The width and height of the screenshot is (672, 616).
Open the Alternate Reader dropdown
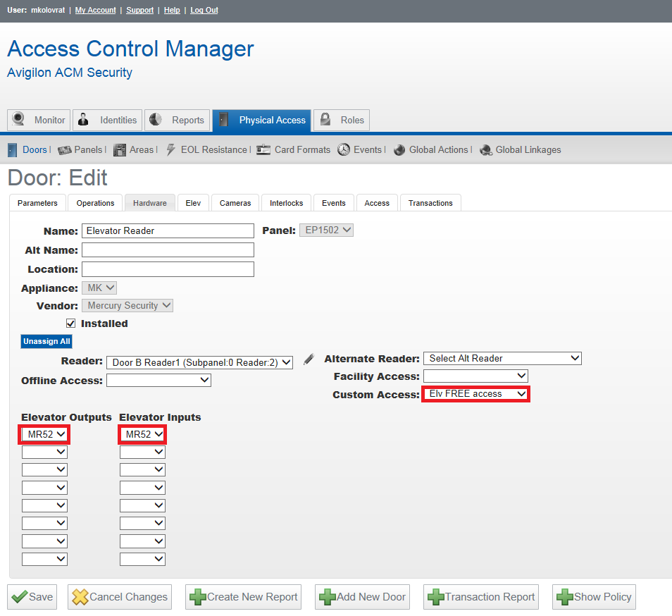pos(502,358)
